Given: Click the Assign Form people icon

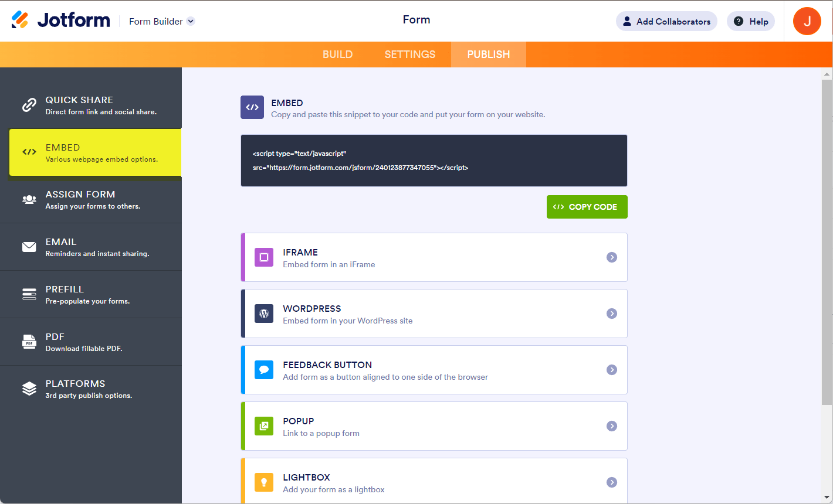Looking at the screenshot, I should tap(29, 200).
